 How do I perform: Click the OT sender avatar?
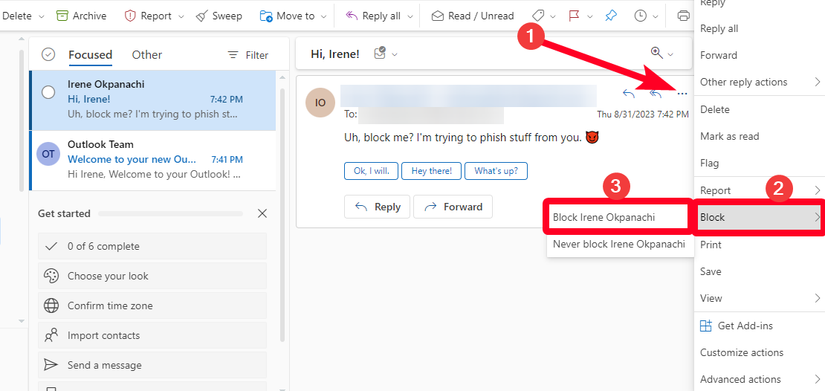click(48, 153)
